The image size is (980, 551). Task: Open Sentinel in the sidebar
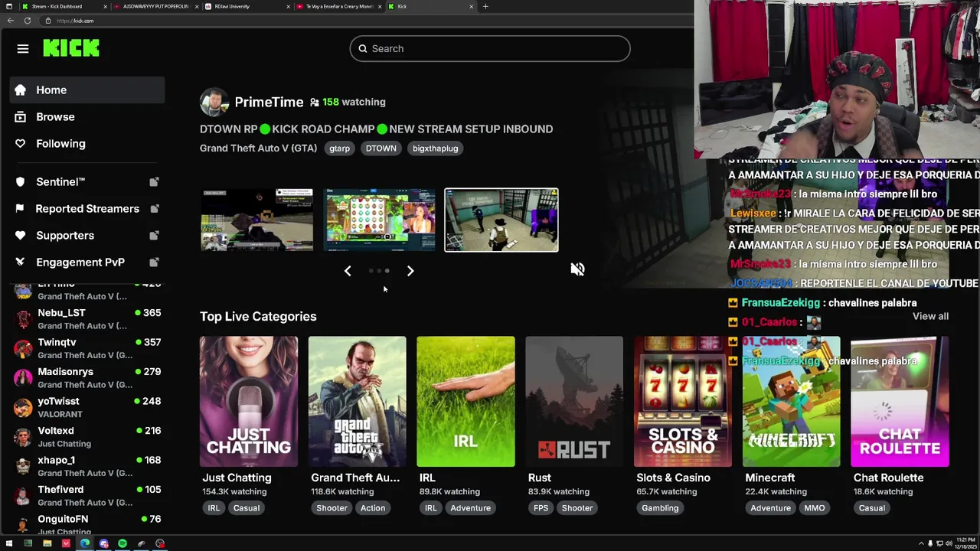pos(87,182)
